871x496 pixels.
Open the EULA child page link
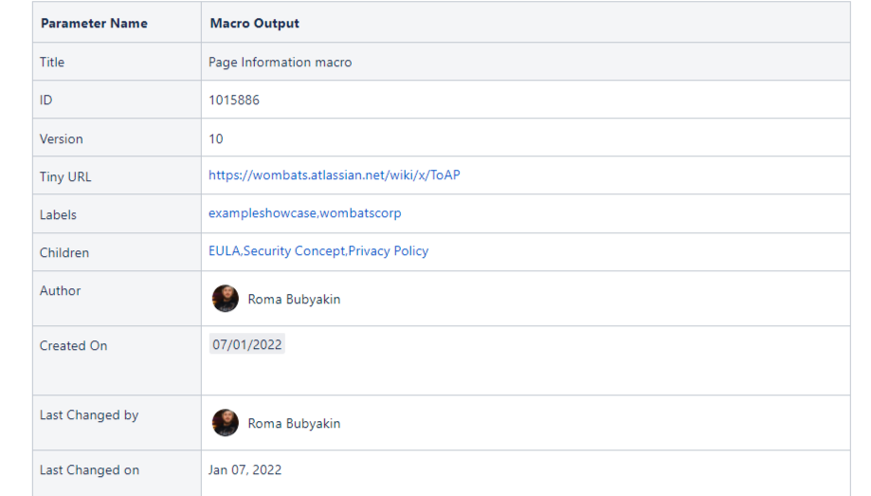point(224,251)
